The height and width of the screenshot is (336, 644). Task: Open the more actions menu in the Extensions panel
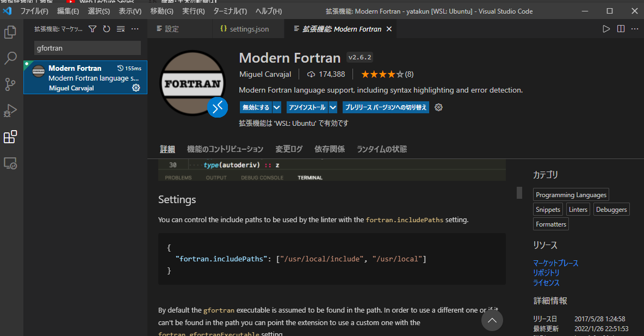tap(134, 28)
